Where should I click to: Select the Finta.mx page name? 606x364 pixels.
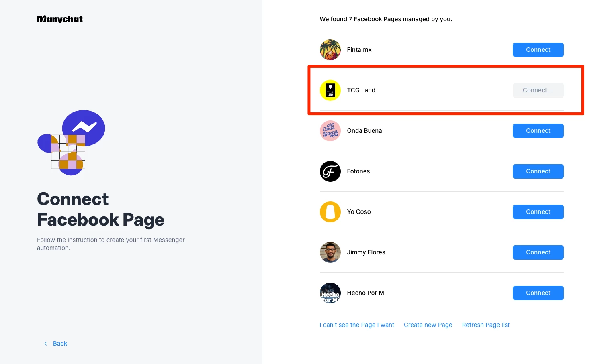coord(359,50)
